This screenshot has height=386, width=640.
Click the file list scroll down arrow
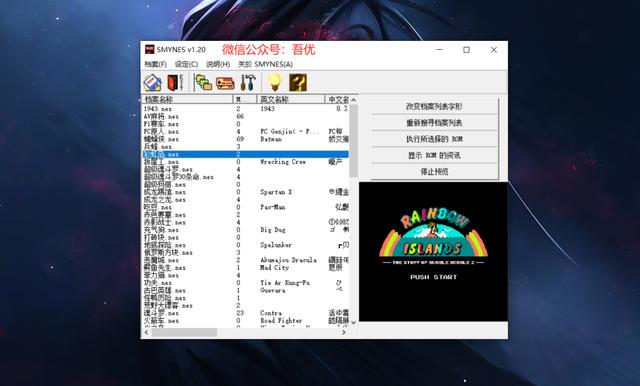[353, 322]
